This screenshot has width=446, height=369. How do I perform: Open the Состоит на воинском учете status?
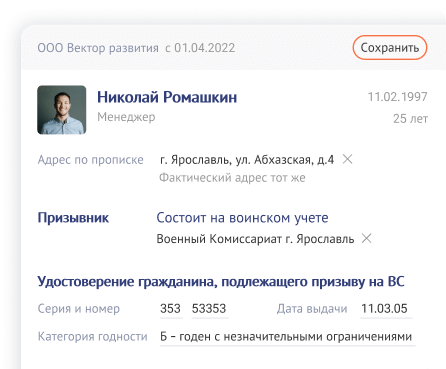pos(242,218)
